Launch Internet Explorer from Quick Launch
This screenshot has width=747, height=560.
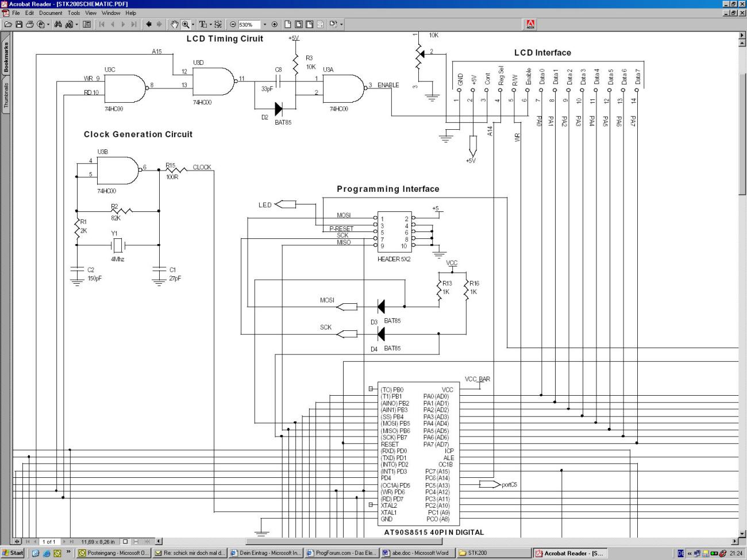point(47,553)
